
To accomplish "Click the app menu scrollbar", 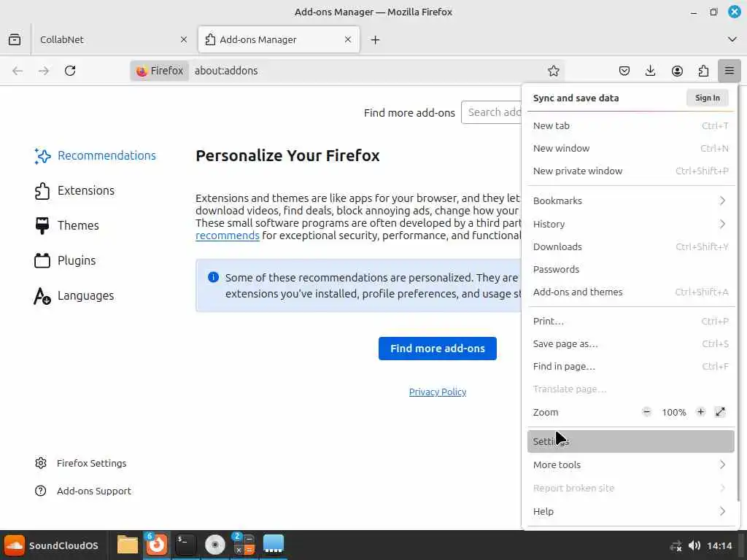I will [738, 293].
